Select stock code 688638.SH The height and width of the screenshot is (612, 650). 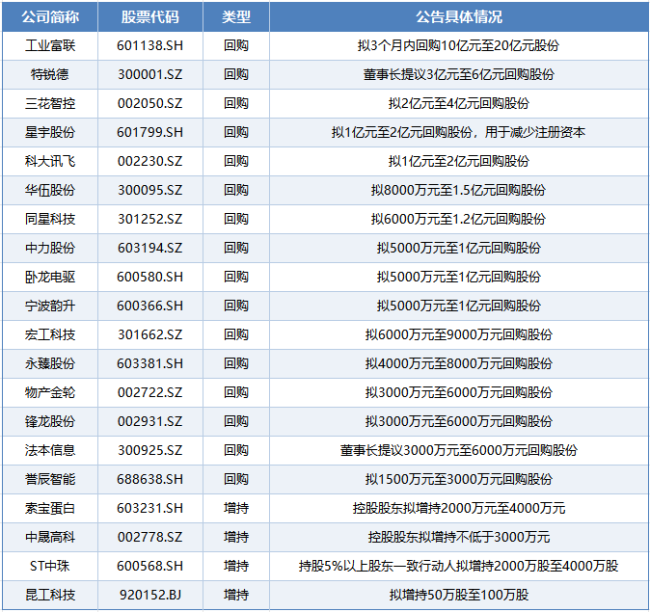point(150,479)
